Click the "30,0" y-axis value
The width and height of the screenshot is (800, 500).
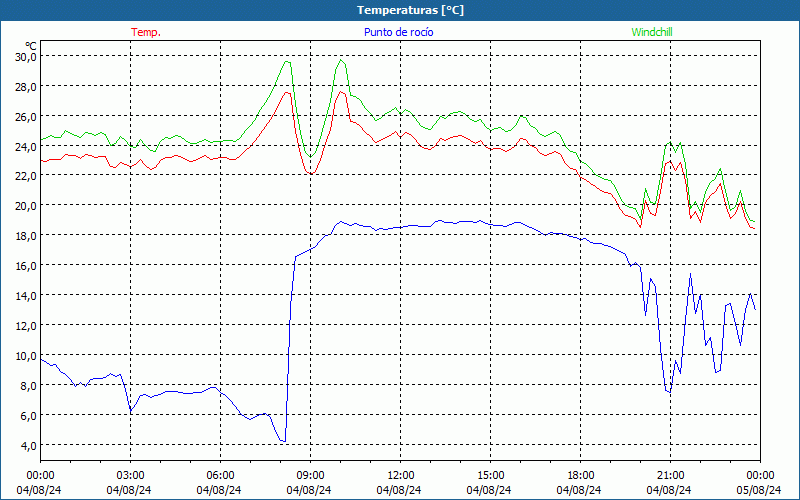(x=26, y=57)
